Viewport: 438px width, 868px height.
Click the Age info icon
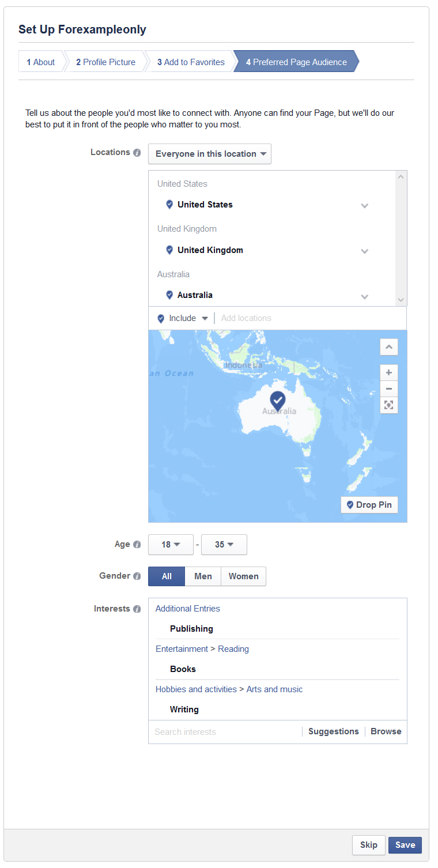click(137, 545)
